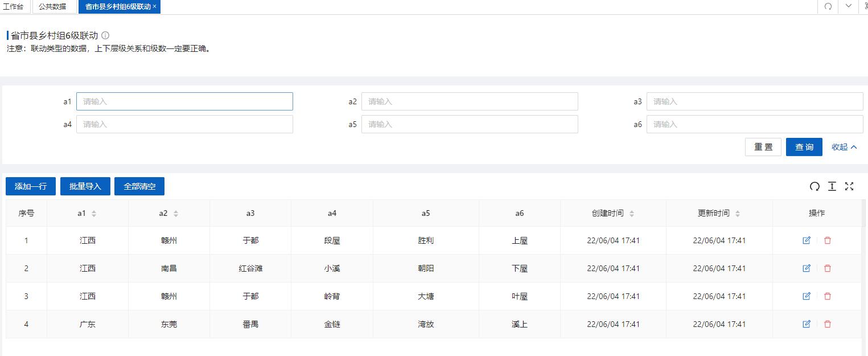868x356 pixels.
Task: Focus the a4 search input
Action: [184, 124]
